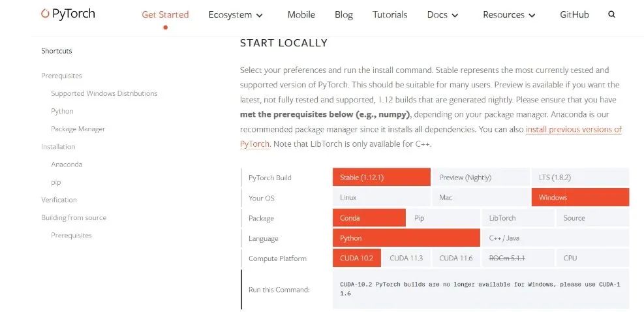Click the 'Run this Command:' label
644x312 pixels.
tap(279, 290)
